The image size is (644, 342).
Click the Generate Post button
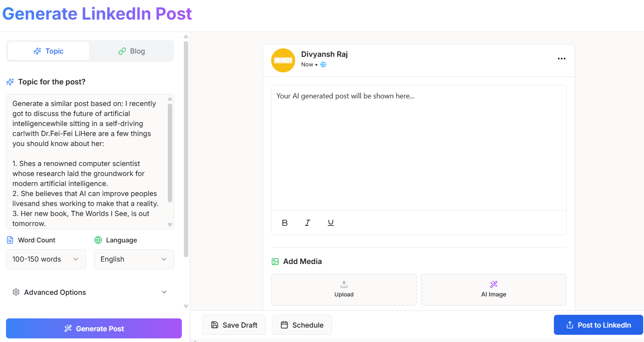click(94, 328)
